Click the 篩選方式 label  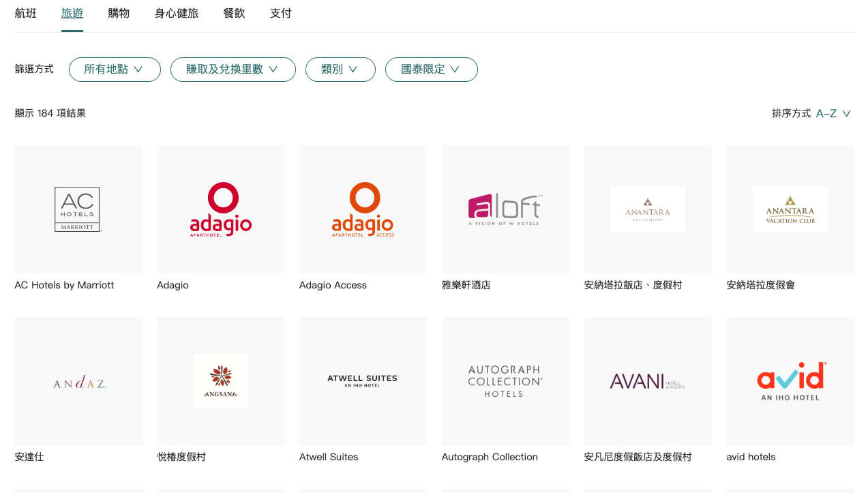[x=34, y=69]
